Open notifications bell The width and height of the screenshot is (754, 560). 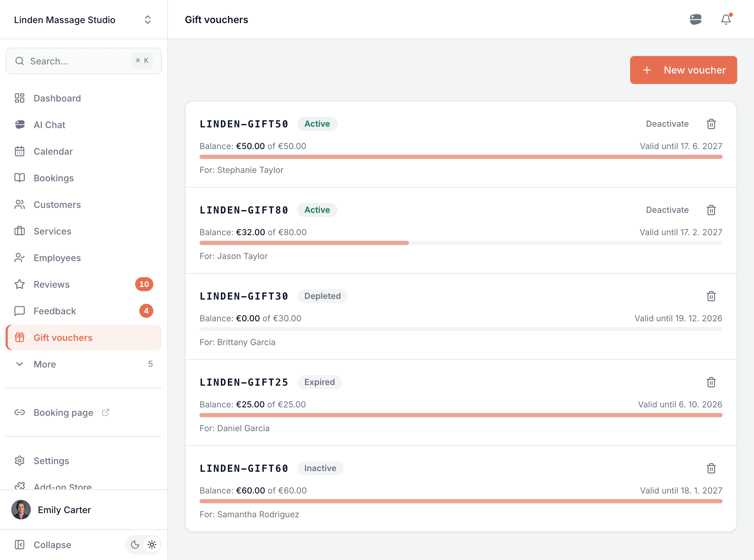click(726, 19)
